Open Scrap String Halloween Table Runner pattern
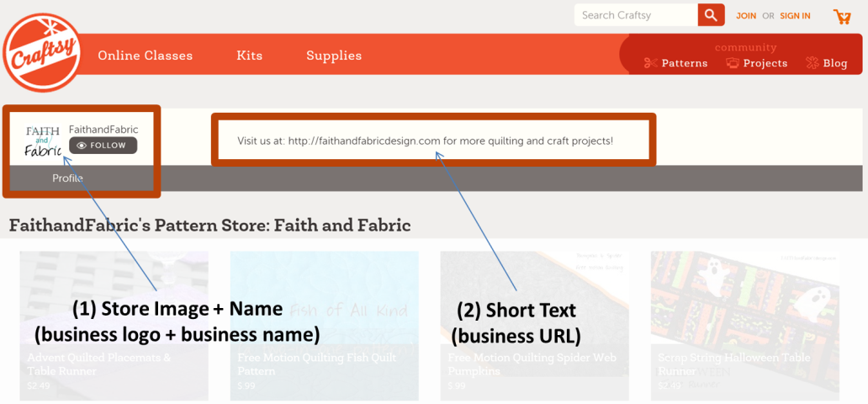 click(745, 326)
